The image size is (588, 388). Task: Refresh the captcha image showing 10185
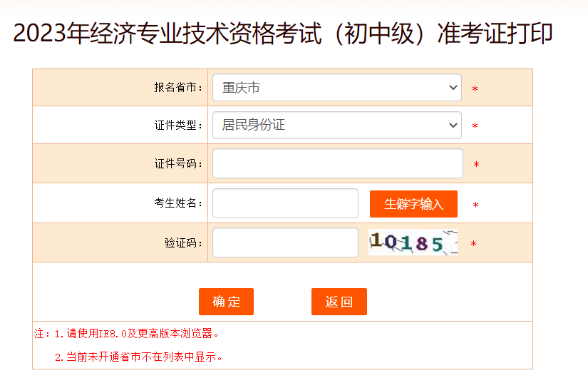tap(413, 242)
